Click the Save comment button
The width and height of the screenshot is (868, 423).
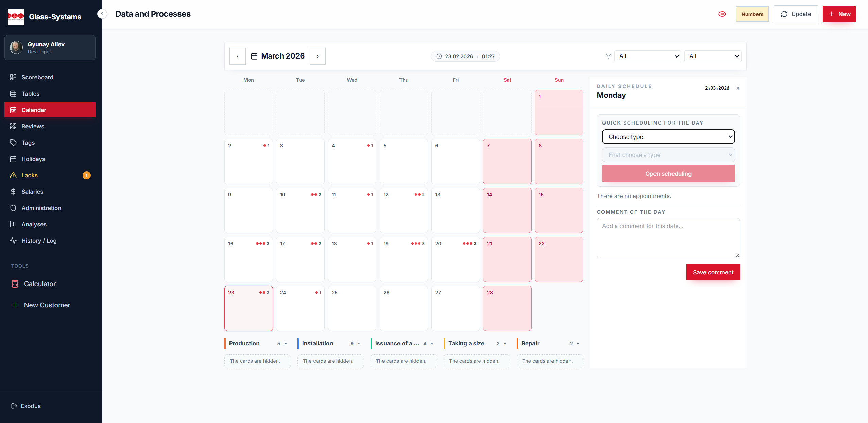[x=713, y=272]
